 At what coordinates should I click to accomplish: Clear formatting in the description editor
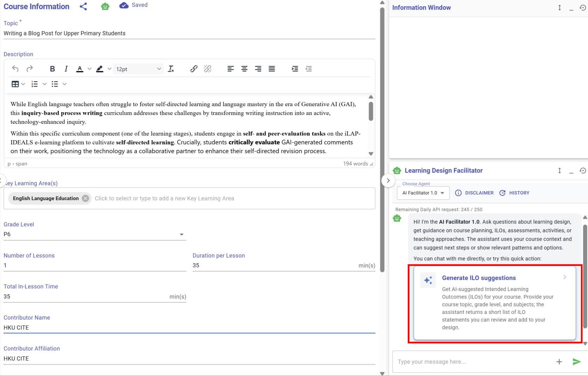[x=171, y=69]
